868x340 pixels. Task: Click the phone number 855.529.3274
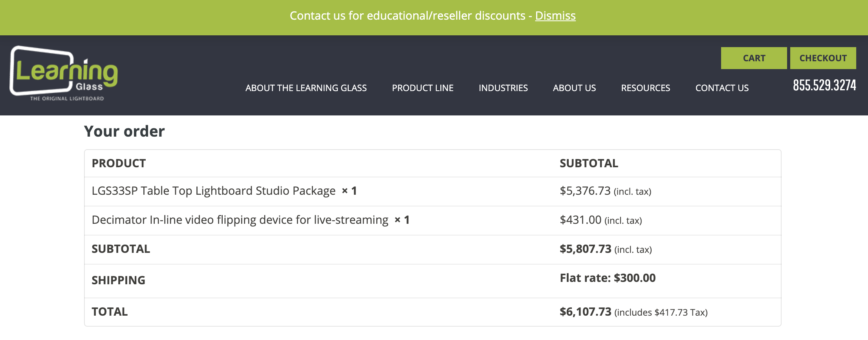click(x=824, y=85)
